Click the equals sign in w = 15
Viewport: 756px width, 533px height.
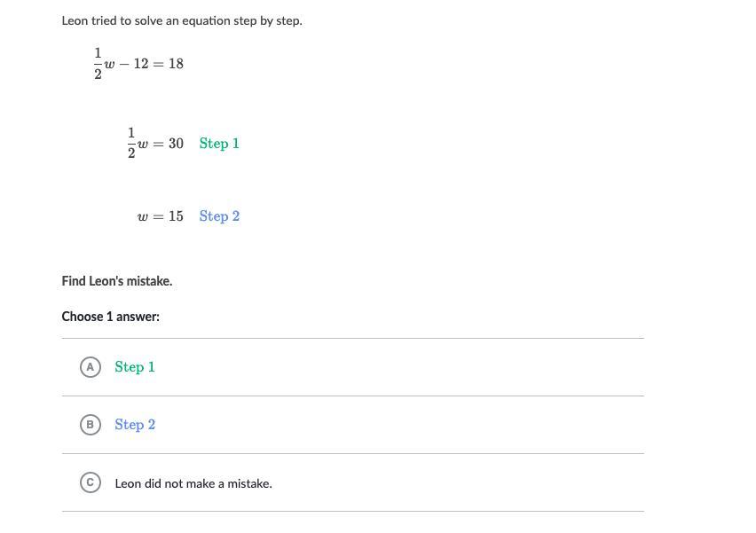point(158,217)
